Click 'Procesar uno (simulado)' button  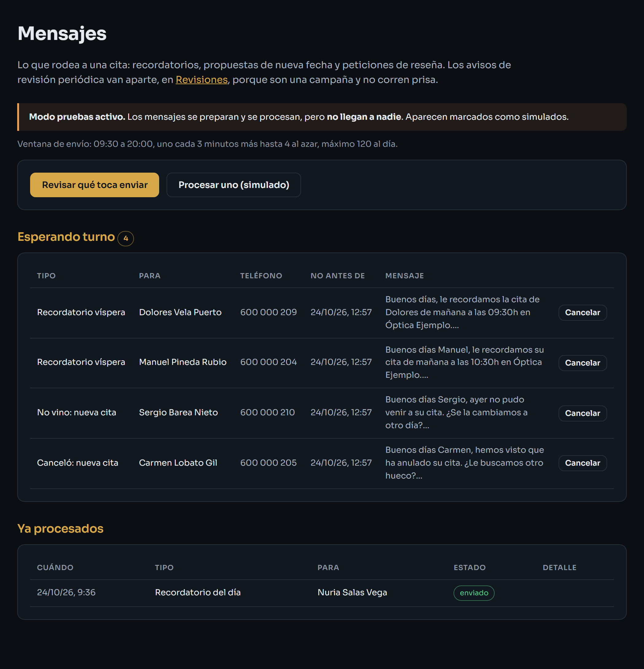pyautogui.click(x=234, y=185)
